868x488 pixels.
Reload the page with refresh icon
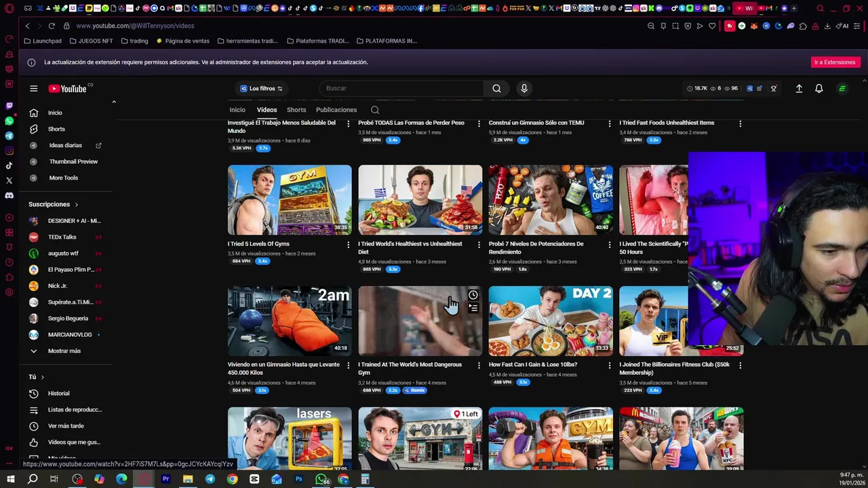[x=52, y=26]
